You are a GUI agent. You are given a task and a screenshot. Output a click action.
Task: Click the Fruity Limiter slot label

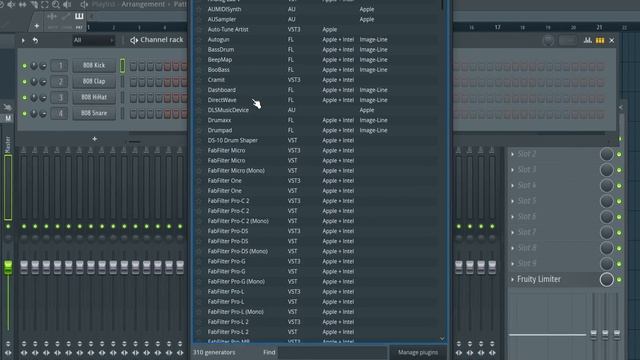tap(539, 280)
